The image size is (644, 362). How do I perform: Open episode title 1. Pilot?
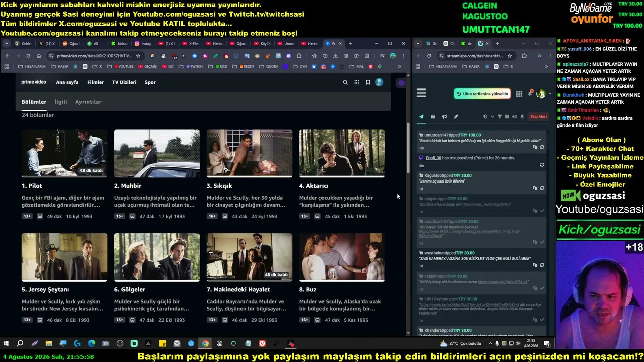click(x=32, y=186)
